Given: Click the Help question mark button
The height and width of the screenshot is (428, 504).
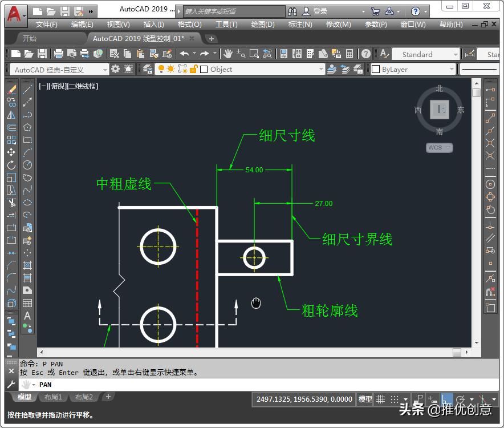Looking at the screenshot, I should click(x=416, y=11).
